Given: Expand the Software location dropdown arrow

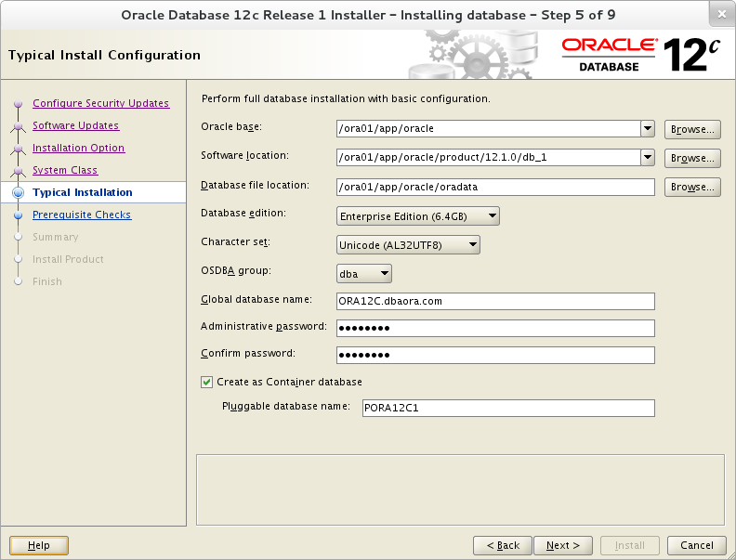Looking at the screenshot, I should [648, 157].
